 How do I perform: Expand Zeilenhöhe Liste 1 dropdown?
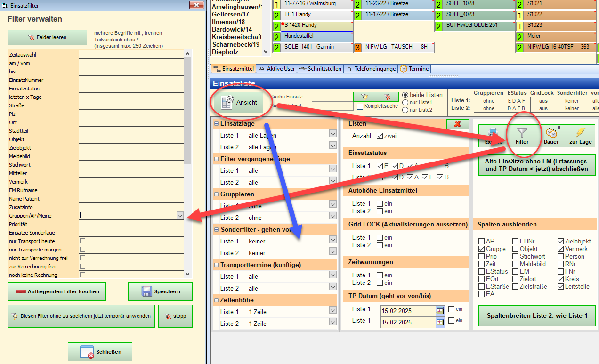pos(332,311)
